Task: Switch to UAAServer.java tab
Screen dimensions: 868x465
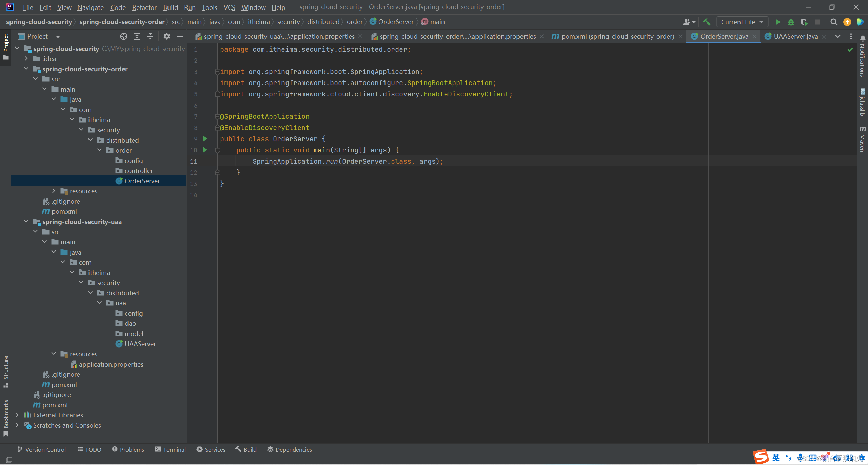Action: coord(798,36)
